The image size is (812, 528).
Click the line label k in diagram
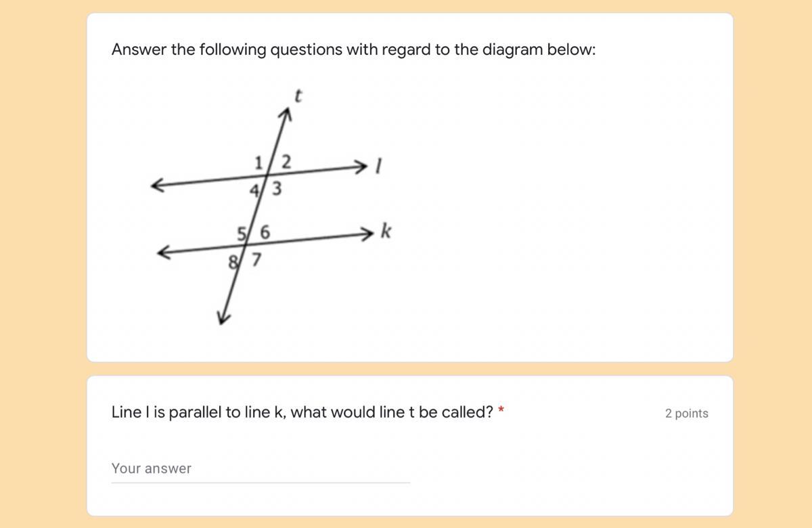386,232
